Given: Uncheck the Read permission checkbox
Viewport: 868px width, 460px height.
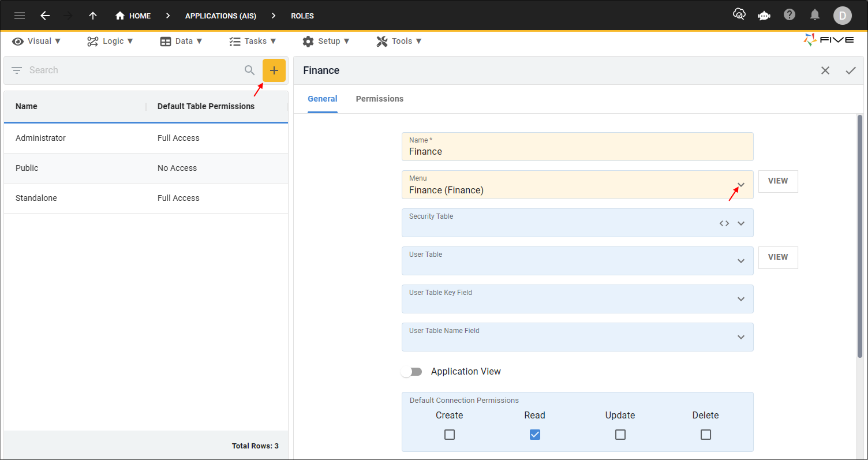Looking at the screenshot, I should [535, 435].
